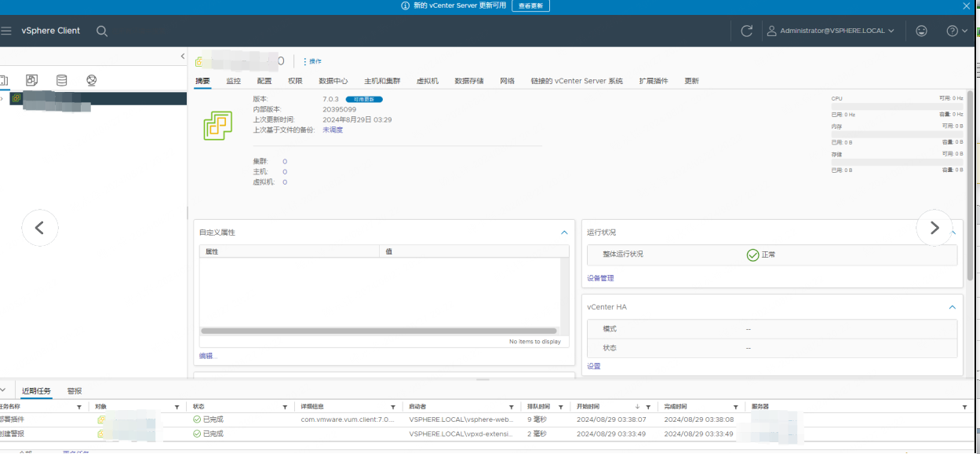Switch to the storage inventory view

[x=62, y=80]
